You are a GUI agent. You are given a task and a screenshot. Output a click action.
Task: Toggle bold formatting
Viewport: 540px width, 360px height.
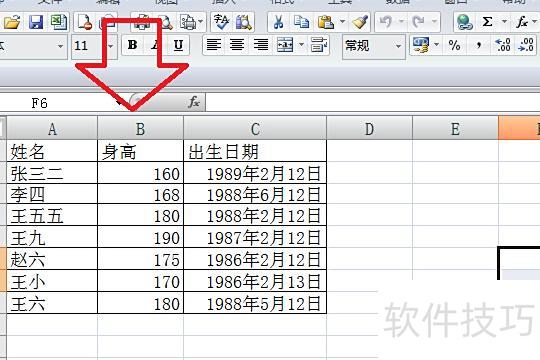point(133,45)
